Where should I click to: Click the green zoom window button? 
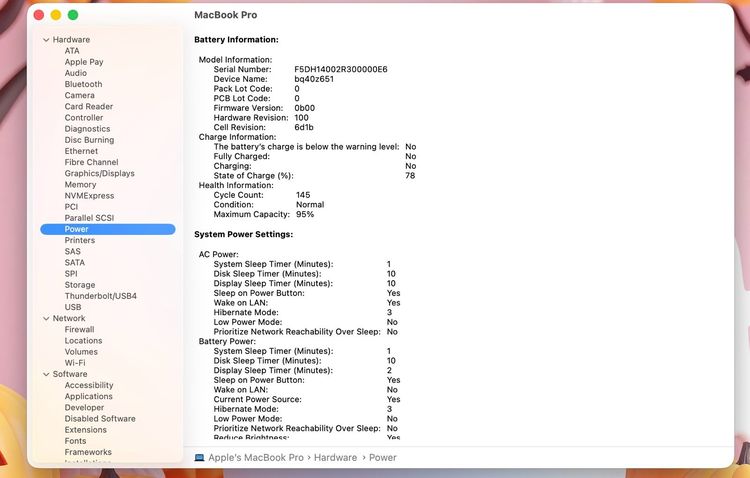point(73,15)
